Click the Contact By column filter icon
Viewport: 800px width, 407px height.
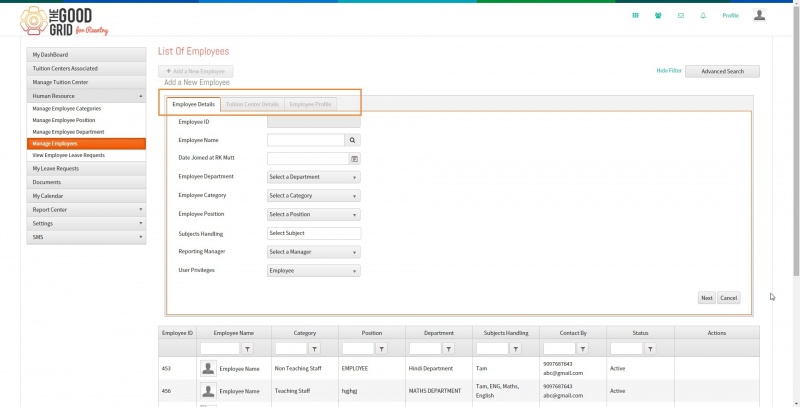point(582,349)
